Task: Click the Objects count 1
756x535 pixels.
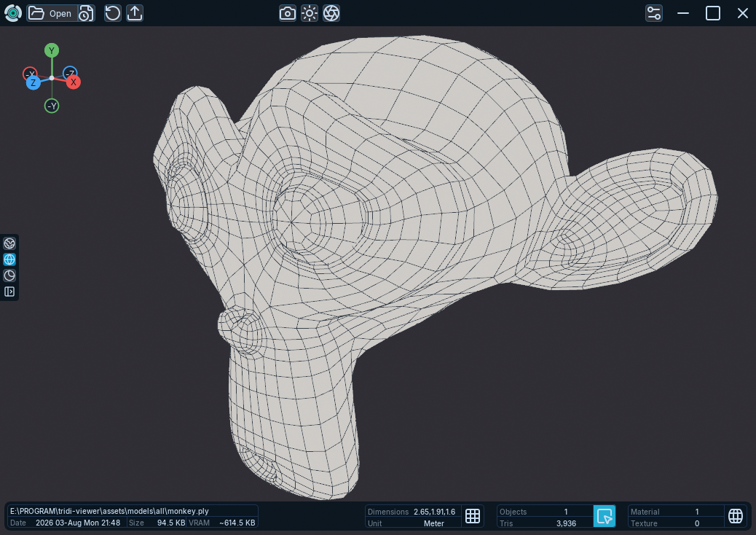Action: 566,512
